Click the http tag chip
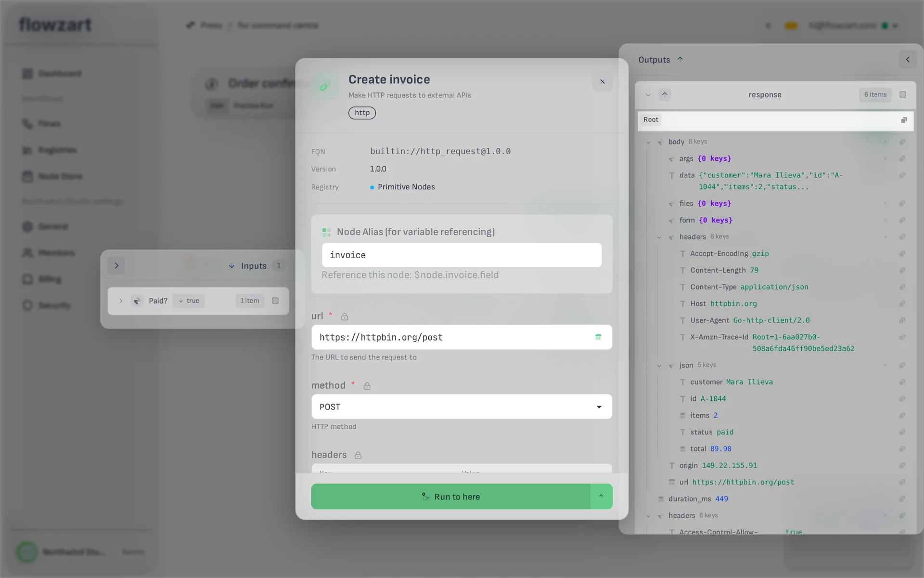924x578 pixels. click(x=362, y=113)
